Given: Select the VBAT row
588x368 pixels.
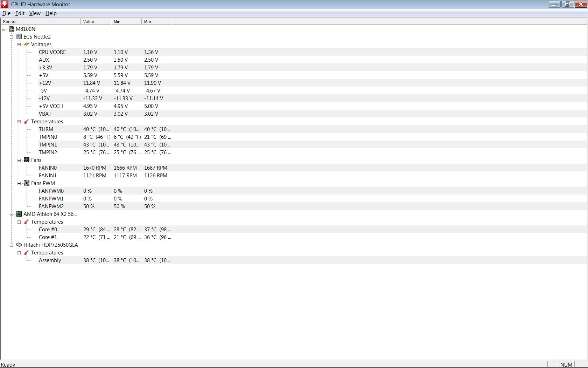Looking at the screenshot, I should pos(313,114).
